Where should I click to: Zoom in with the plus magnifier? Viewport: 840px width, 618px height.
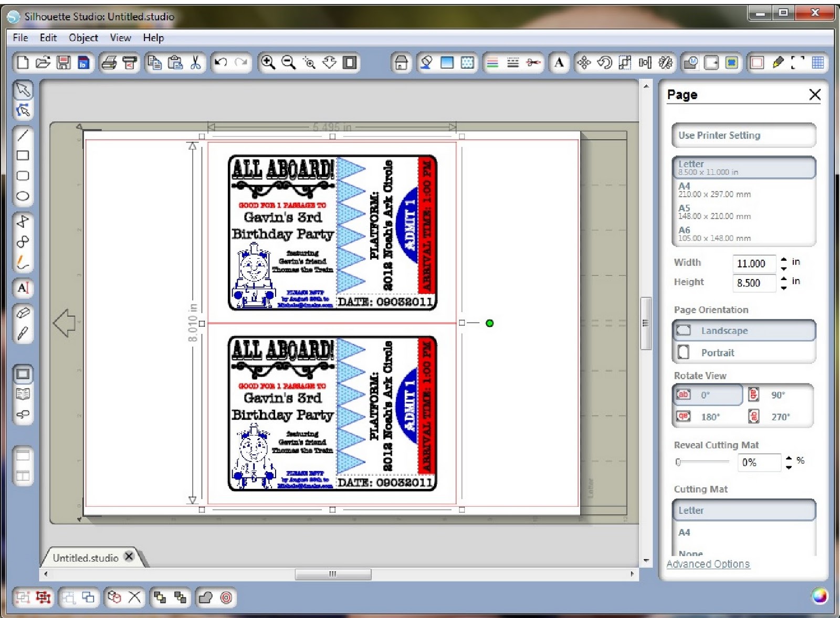pos(268,63)
